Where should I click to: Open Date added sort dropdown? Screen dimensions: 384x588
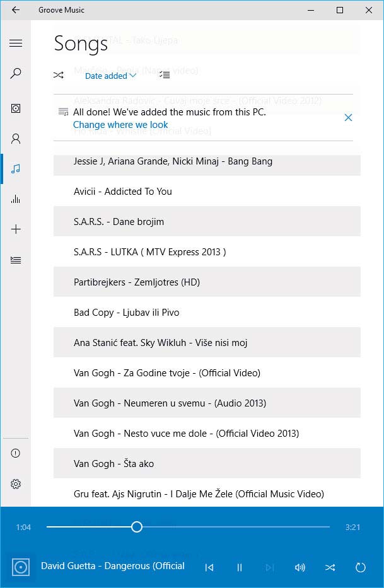pos(110,76)
